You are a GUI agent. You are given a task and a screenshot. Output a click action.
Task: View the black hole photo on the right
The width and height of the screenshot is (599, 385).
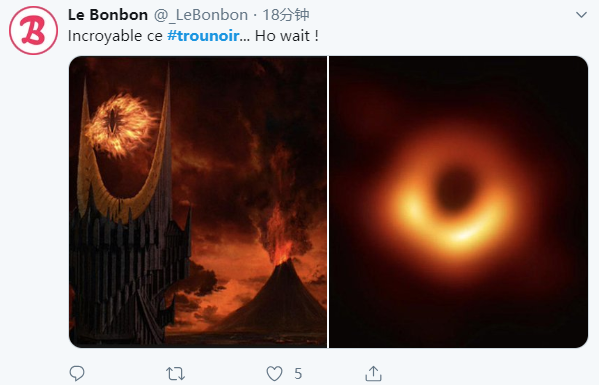tap(458, 202)
